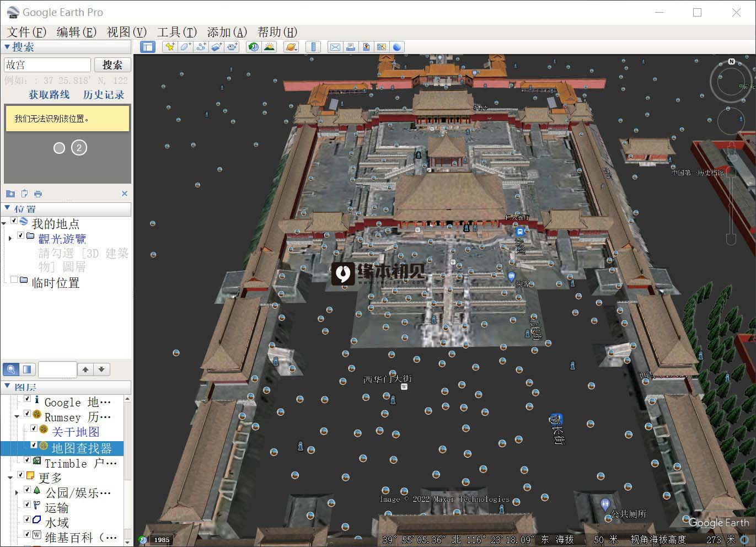
Task: Uncheck the 地图查找器 layer checkbox
Action: coord(34,444)
